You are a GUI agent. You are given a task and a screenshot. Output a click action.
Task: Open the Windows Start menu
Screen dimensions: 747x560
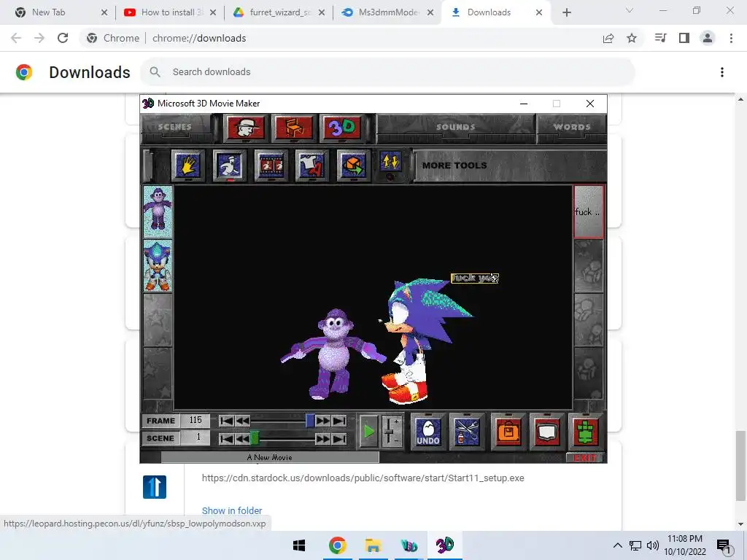(299, 545)
